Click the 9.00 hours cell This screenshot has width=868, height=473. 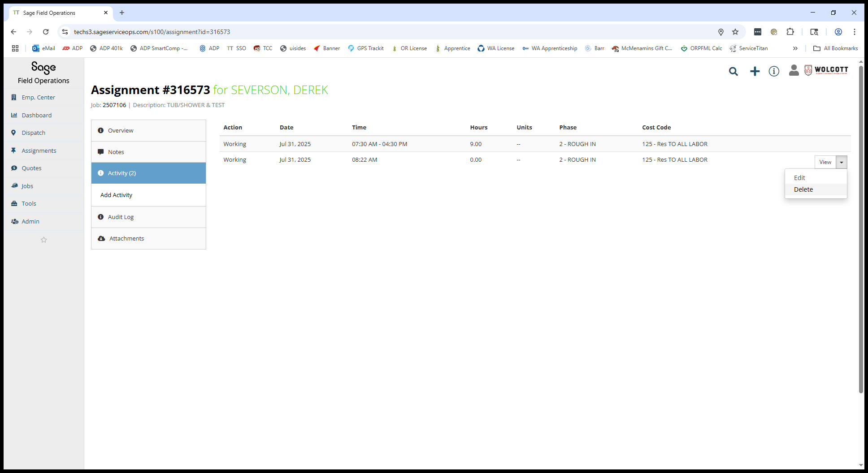tap(476, 144)
